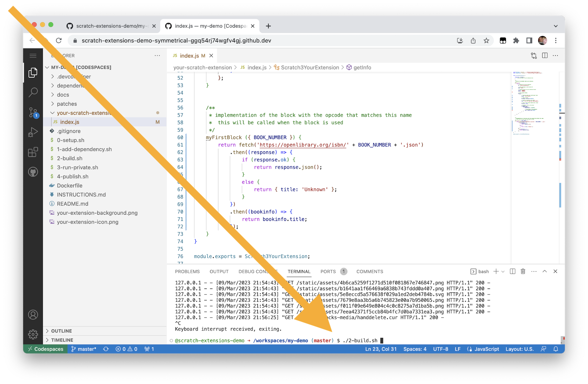588x384 pixels.
Task: Expand the docs folder
Action: 63,94
